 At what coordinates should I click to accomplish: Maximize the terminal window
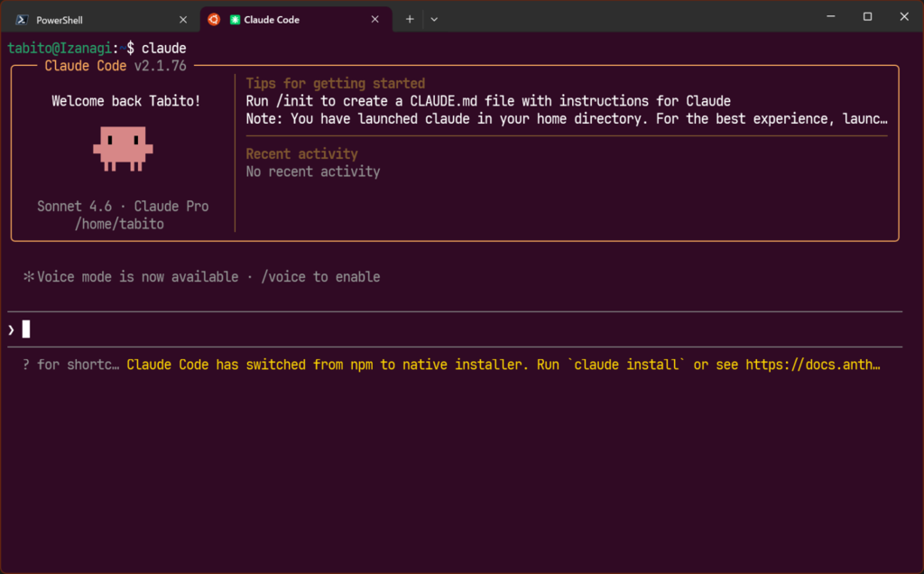[x=867, y=16]
